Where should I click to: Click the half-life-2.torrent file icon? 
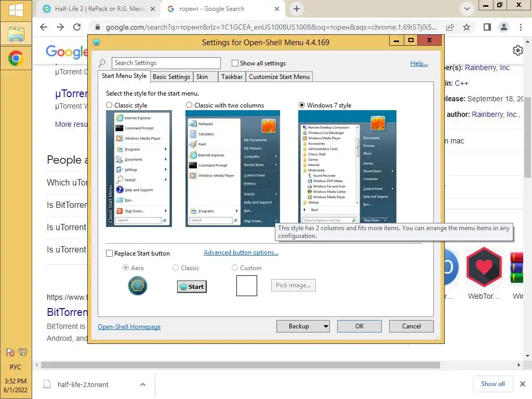pyautogui.click(x=47, y=384)
